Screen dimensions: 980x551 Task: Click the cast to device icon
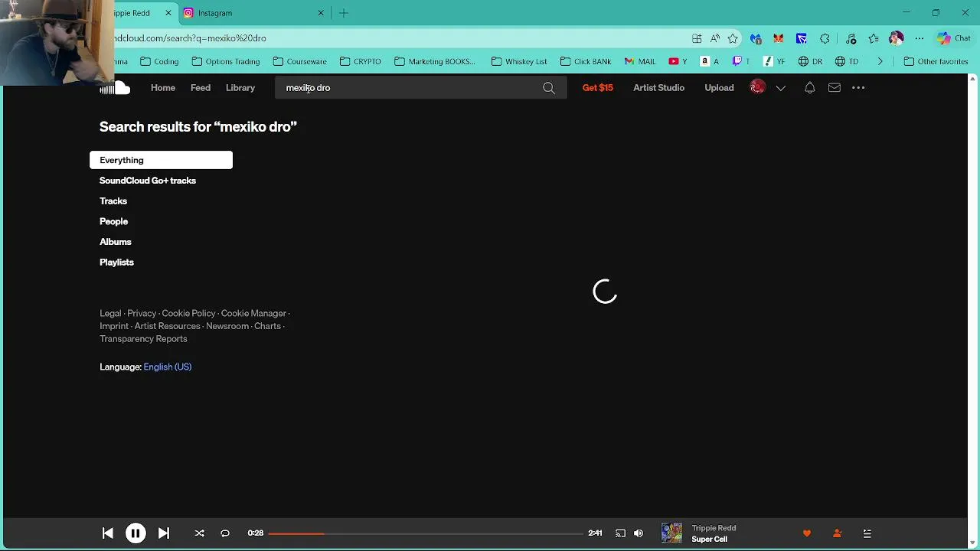click(620, 533)
